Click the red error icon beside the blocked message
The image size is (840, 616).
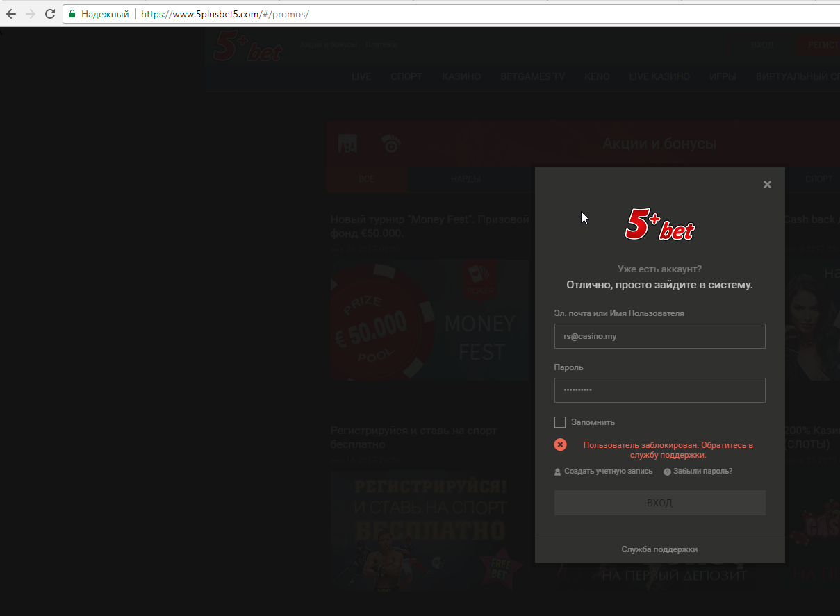560,445
